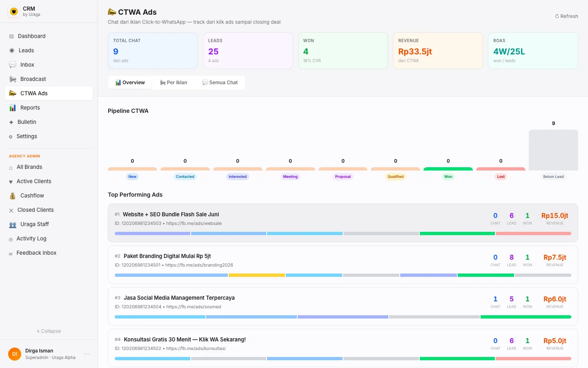Click the Leads 25 stat card

(x=248, y=51)
